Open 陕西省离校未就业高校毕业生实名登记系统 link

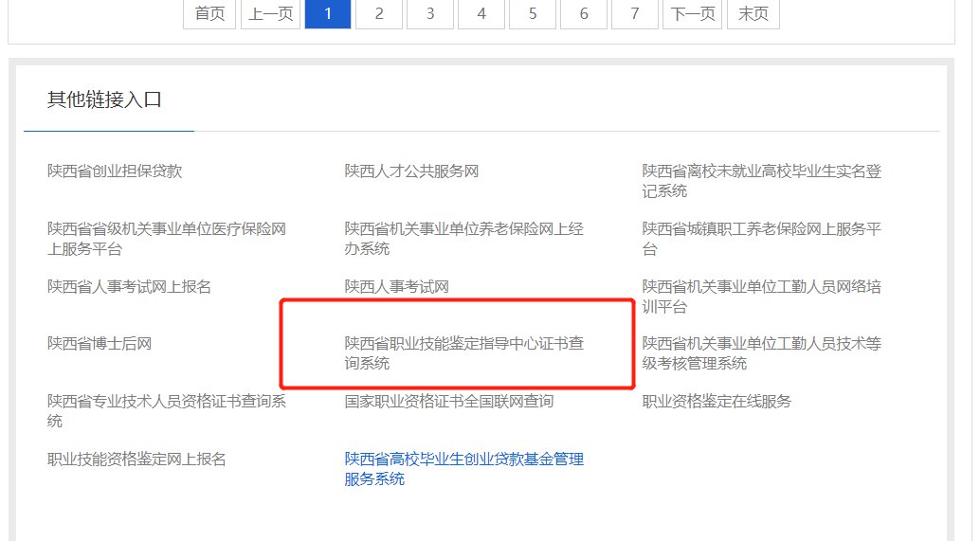tap(761, 181)
